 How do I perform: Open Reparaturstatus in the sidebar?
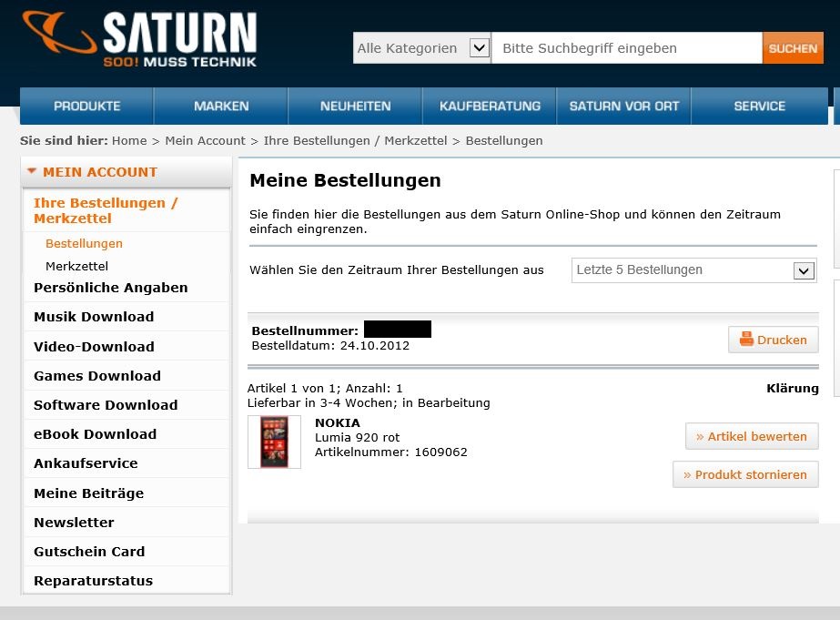pos(93,581)
